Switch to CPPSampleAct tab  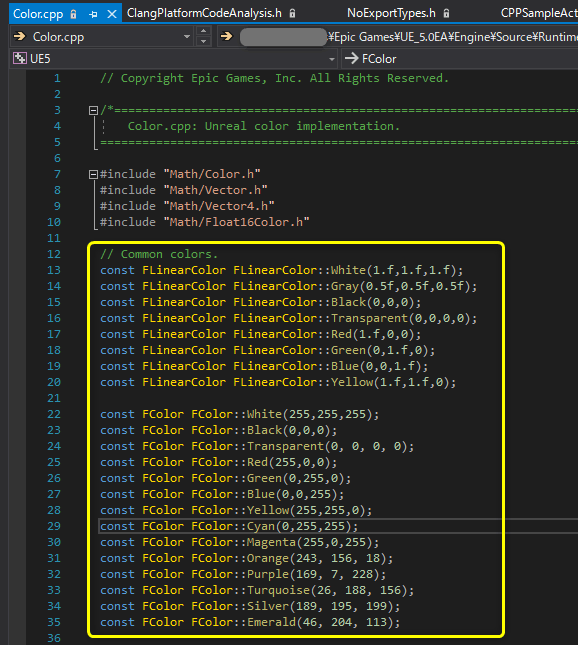539,13
